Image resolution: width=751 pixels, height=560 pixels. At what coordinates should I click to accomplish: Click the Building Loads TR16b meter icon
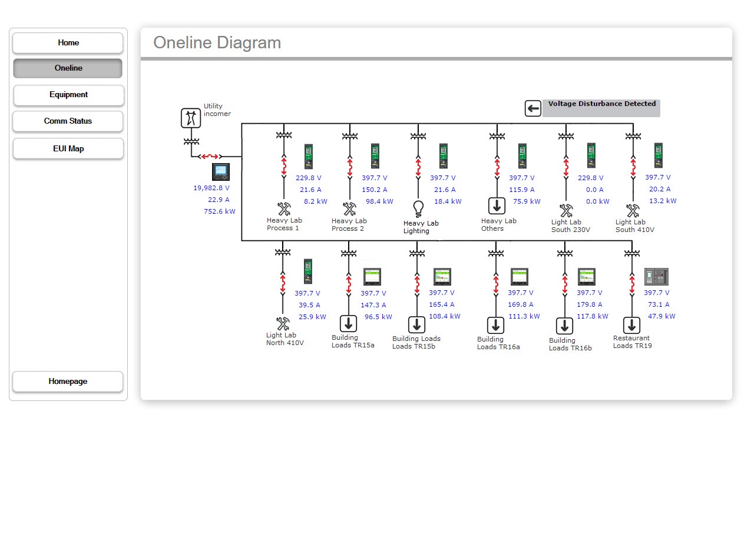coord(587,276)
